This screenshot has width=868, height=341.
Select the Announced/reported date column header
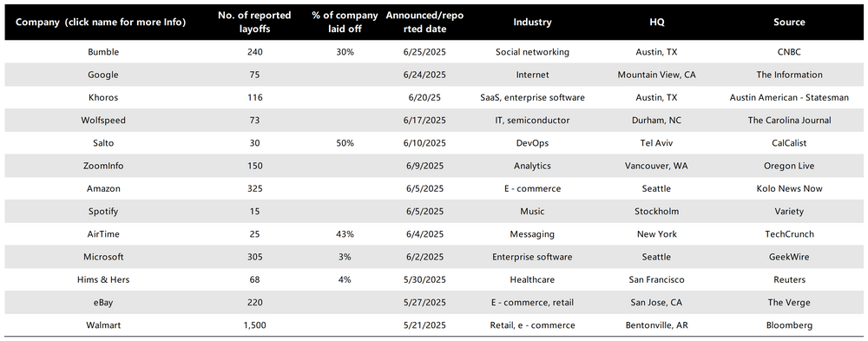[x=424, y=23]
